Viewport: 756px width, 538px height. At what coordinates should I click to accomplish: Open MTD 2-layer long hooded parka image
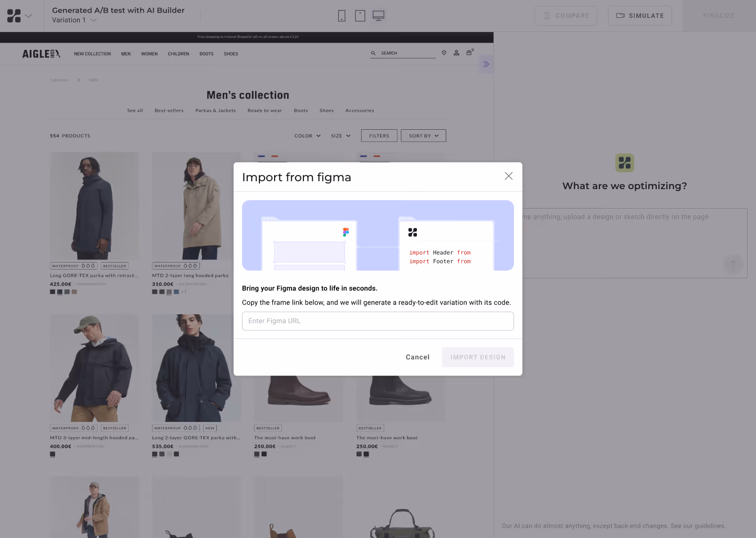point(193,205)
